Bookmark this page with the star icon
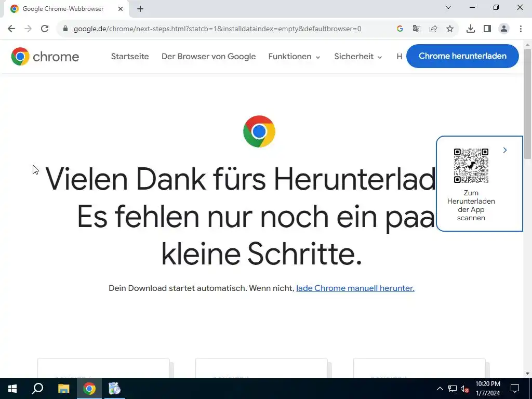This screenshot has width=532, height=399. (450, 29)
